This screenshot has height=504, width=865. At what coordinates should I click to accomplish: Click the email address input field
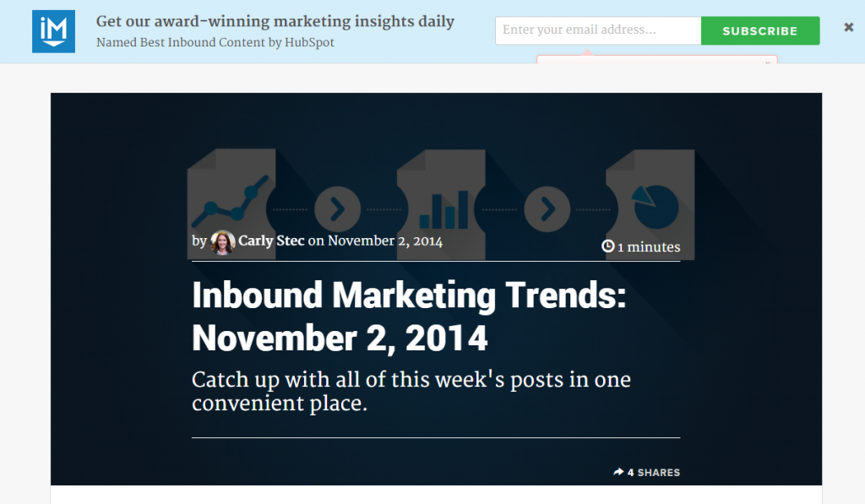(597, 29)
